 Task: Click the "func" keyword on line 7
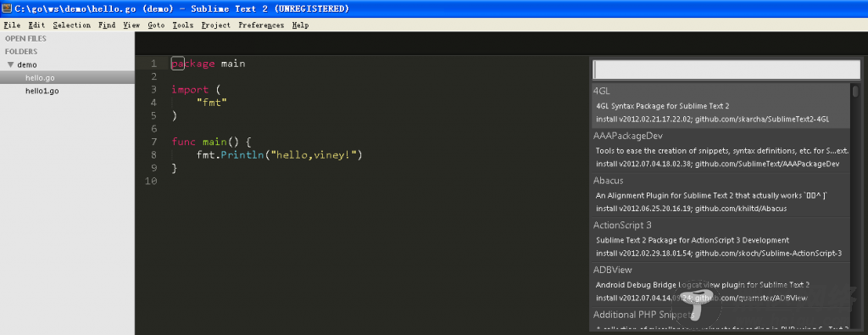click(184, 142)
